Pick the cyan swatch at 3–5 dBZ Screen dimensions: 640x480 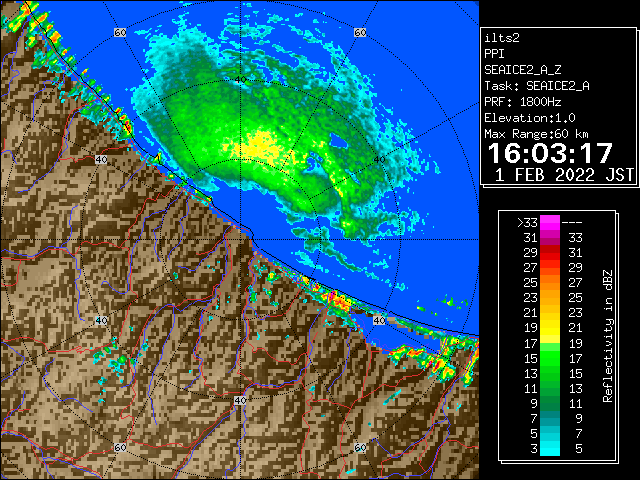(550, 449)
